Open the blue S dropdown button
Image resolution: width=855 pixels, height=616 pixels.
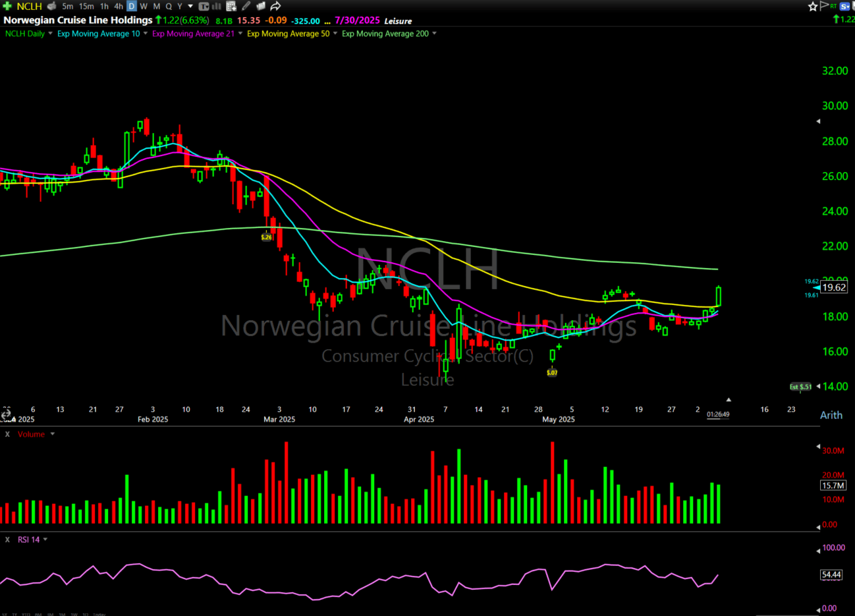click(845, 6)
